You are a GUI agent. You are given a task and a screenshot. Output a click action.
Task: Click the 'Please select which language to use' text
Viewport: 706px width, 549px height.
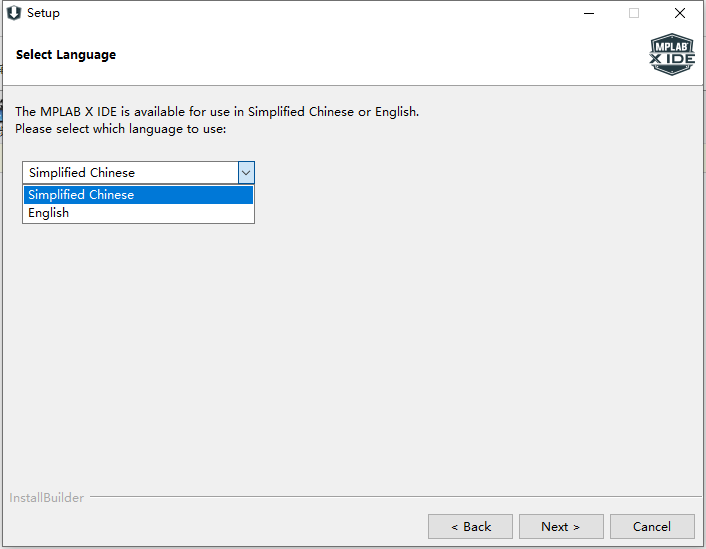121,129
